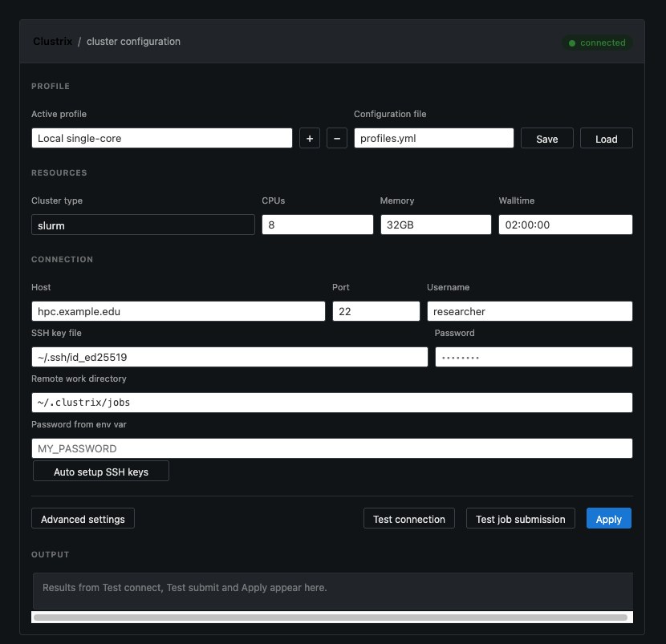The height and width of the screenshot is (644, 666).
Task: Focus the Password field
Action: pos(534,357)
